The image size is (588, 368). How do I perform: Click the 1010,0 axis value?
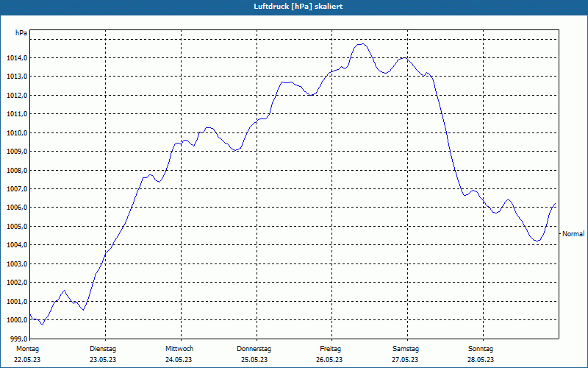(17, 132)
